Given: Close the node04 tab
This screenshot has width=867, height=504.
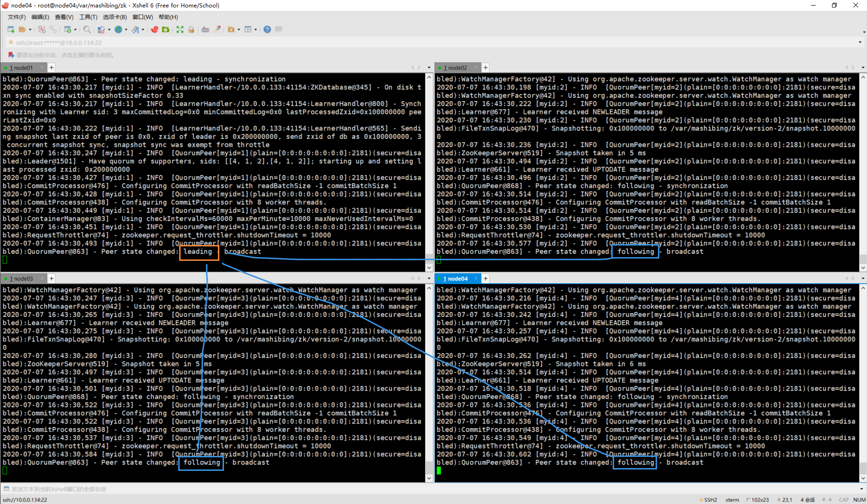Looking at the screenshot, I should (x=476, y=279).
